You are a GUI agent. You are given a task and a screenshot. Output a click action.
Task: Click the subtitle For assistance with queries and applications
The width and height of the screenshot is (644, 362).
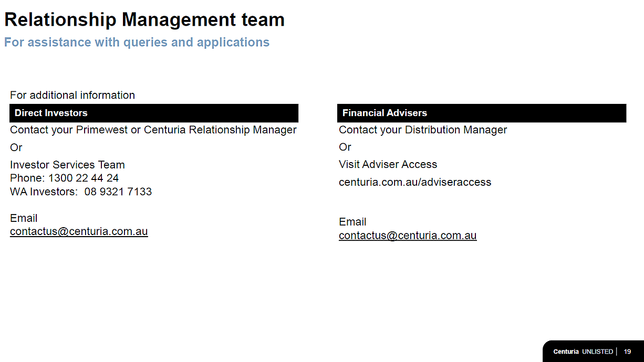pos(137,42)
